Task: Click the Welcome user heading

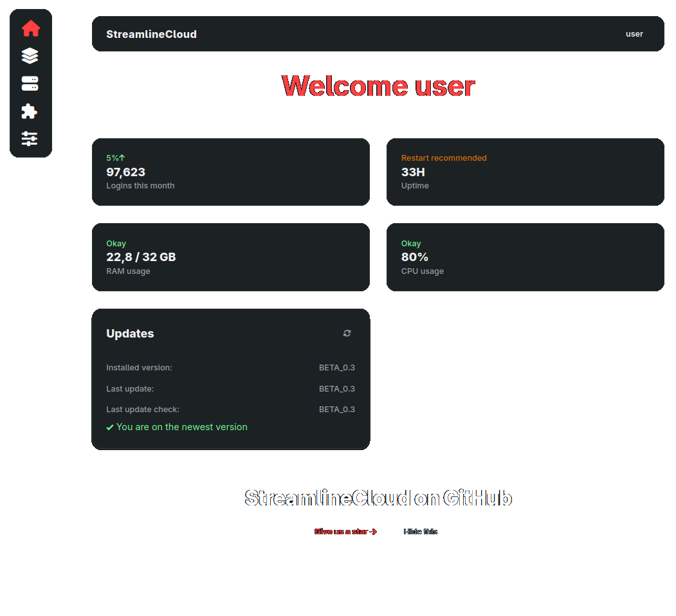Action: click(378, 86)
